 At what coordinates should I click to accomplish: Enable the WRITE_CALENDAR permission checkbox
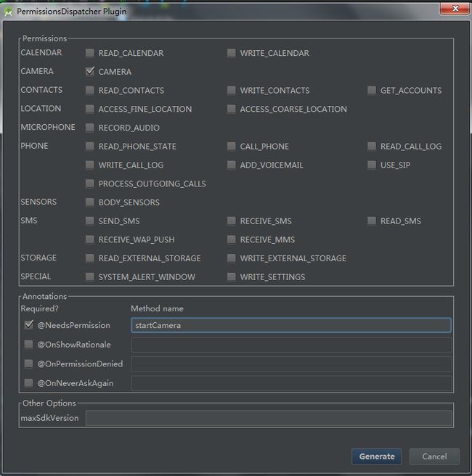click(232, 53)
